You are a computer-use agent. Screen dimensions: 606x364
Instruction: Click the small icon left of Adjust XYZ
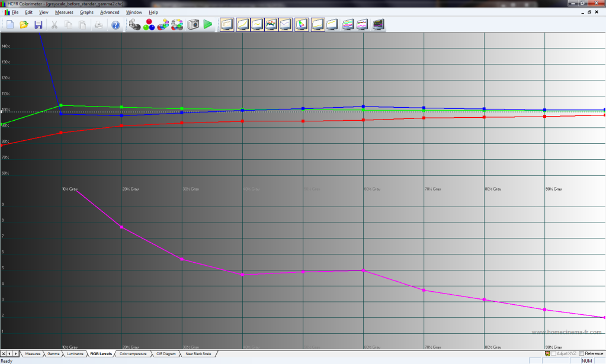coord(547,353)
